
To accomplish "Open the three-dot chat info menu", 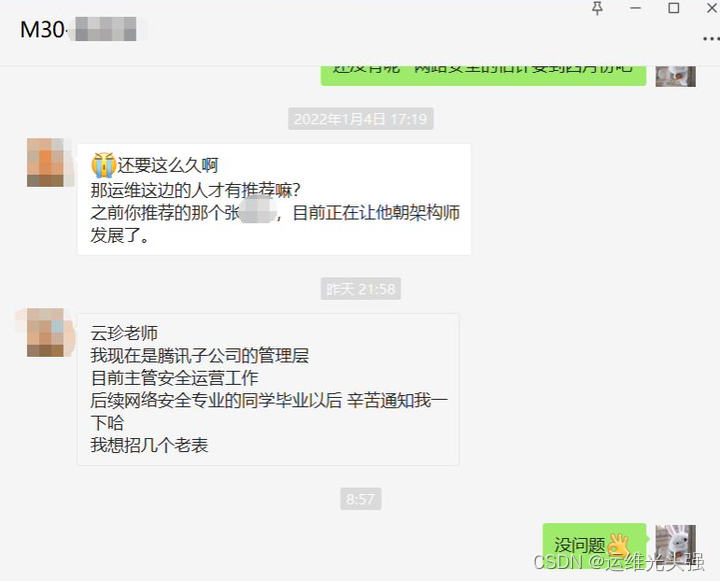I will point(711,39).
